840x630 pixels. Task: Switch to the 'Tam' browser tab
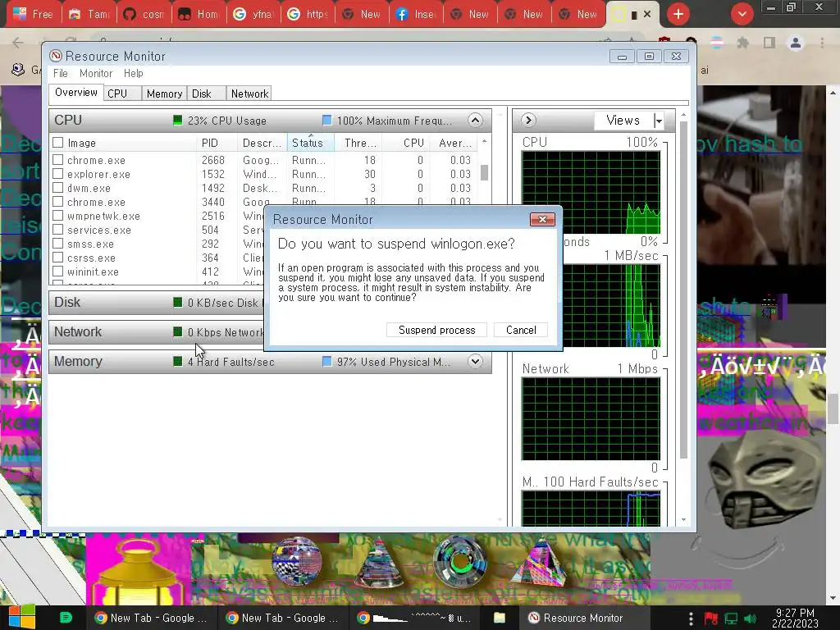point(90,15)
